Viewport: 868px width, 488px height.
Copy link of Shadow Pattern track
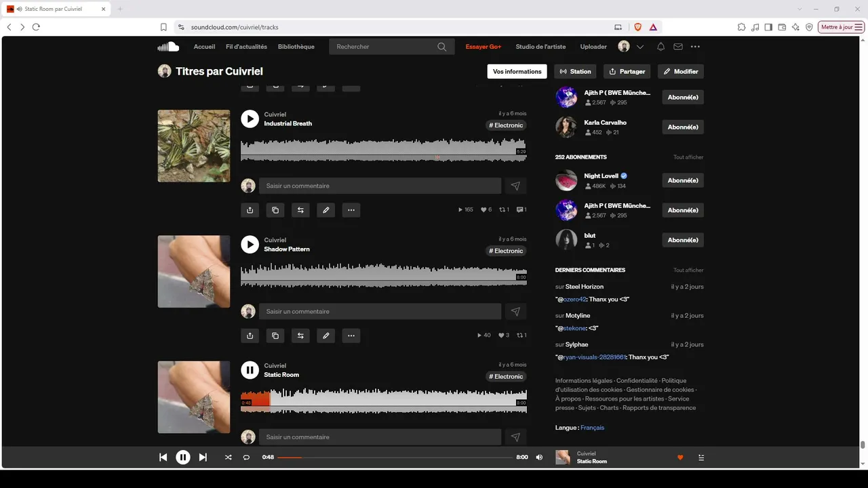tap(275, 335)
